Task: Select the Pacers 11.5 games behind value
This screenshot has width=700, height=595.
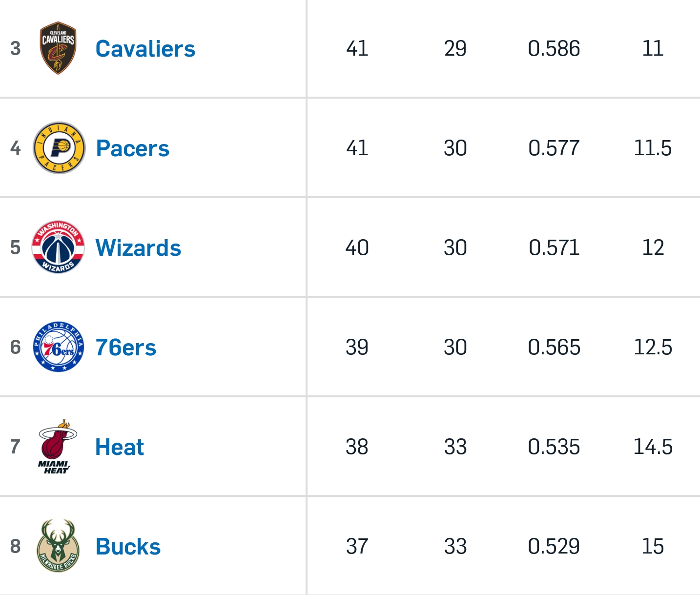Action: pos(653,148)
